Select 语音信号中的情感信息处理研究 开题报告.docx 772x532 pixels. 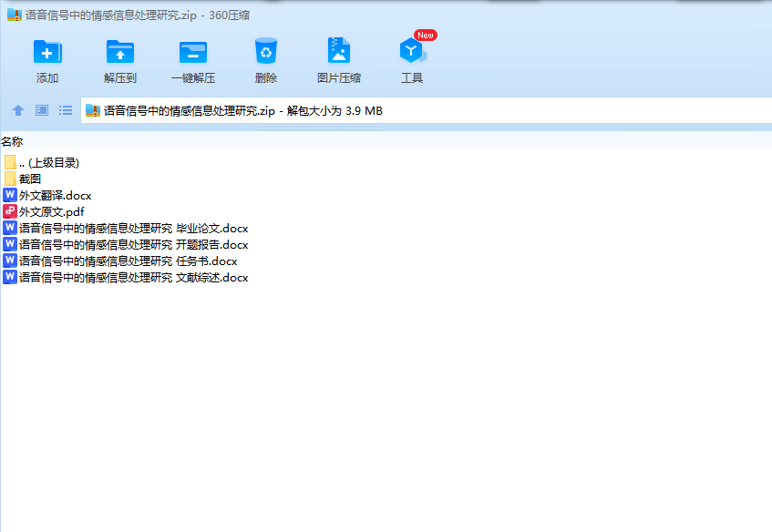pyautogui.click(x=133, y=244)
